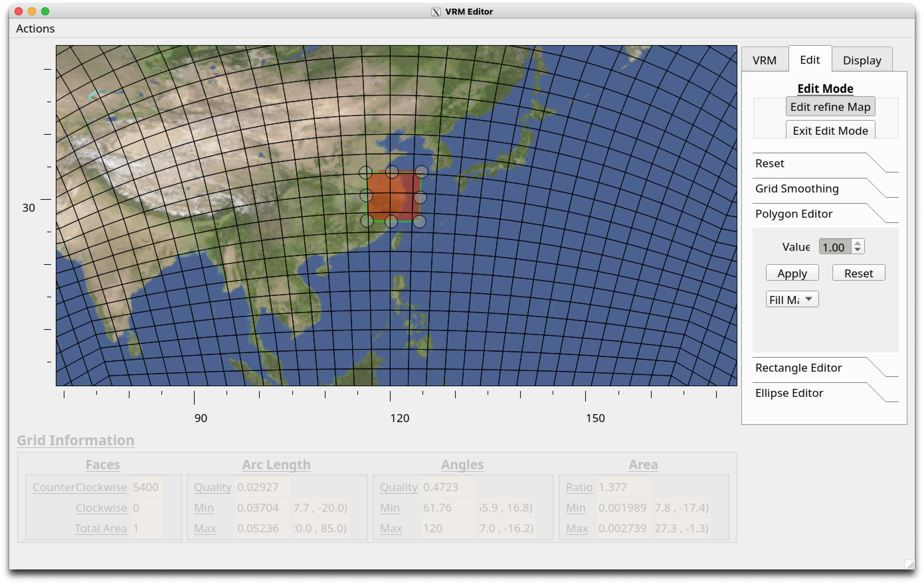Viewport: 924px width, 584px height.
Task: Increase Value with the up arrow
Action: (x=858, y=243)
